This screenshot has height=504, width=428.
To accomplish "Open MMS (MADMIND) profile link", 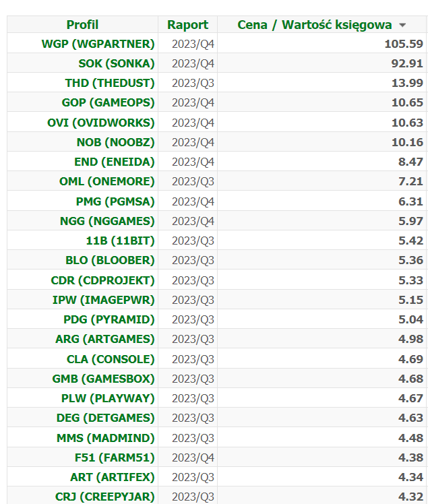I will [x=105, y=438].
